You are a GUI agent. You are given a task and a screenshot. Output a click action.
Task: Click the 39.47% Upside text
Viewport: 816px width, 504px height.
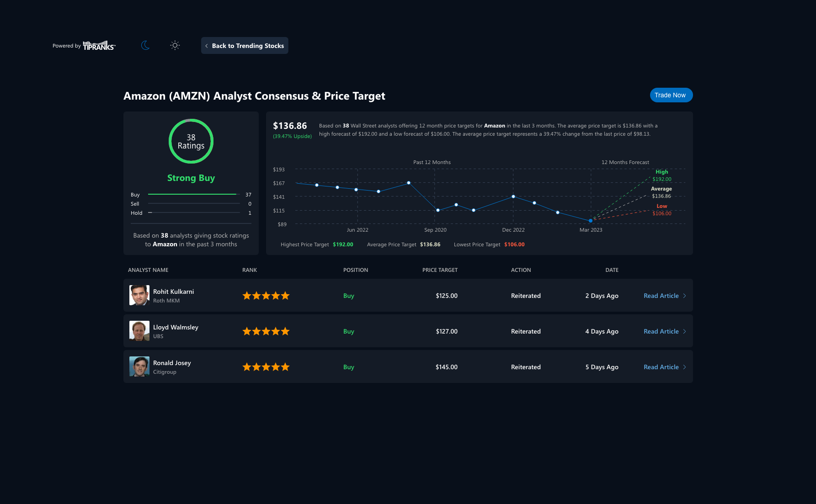[x=293, y=136]
